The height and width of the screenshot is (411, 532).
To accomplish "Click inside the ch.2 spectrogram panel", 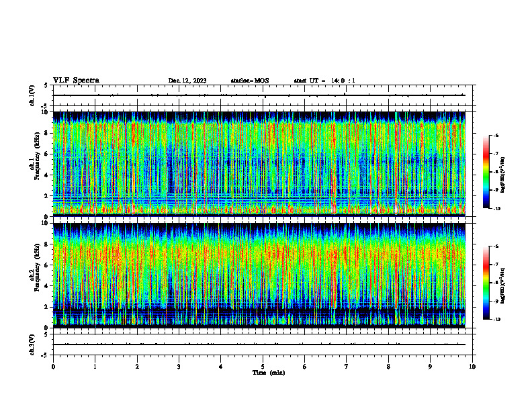I will (x=259, y=275).
